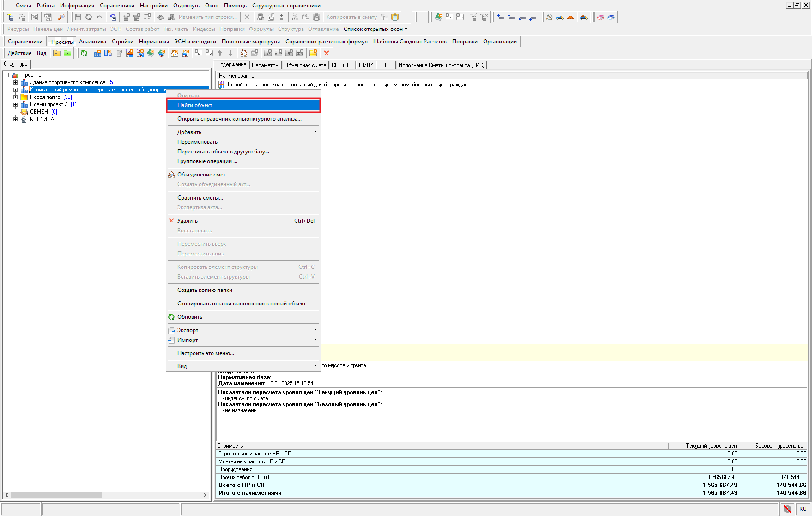Click the undo arrow icon
The height and width of the screenshot is (516, 812).
pos(99,17)
